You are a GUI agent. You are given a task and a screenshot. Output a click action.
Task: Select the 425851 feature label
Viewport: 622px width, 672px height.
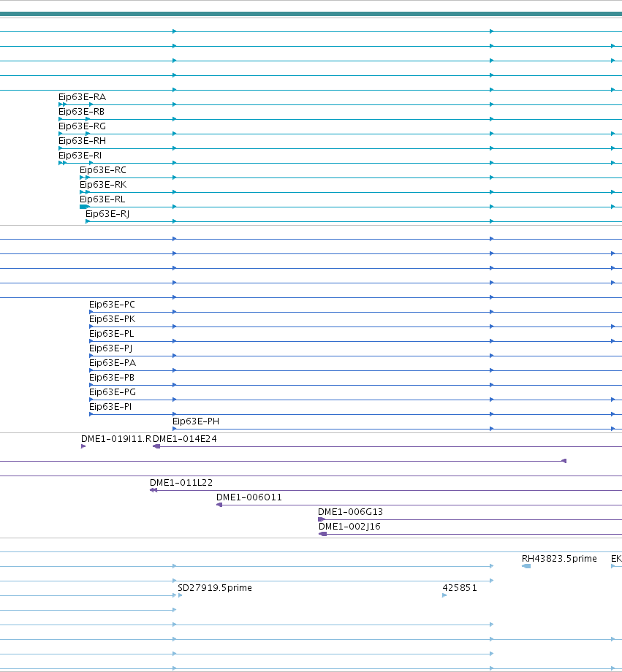[460, 587]
